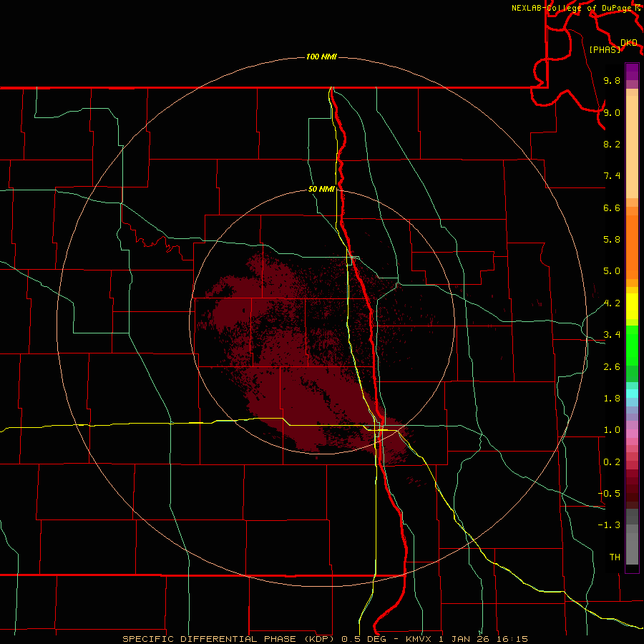Click the 3.4 value on the scale

[612, 335]
